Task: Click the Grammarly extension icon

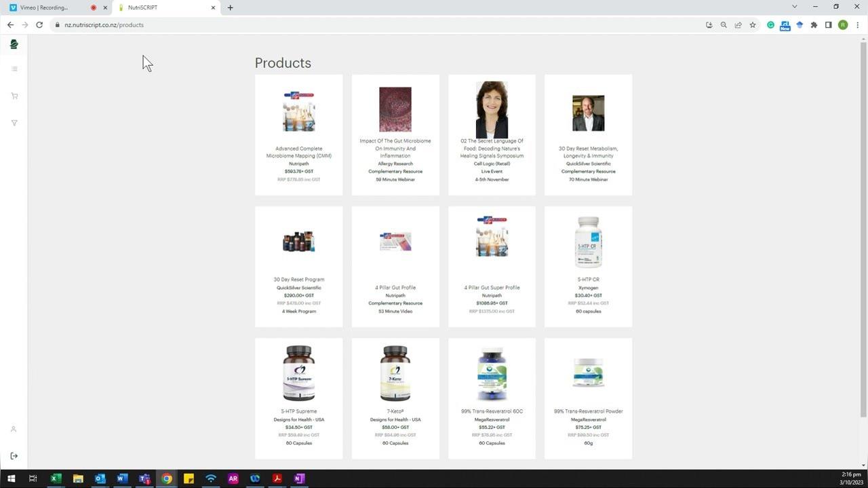Action: 770,25
